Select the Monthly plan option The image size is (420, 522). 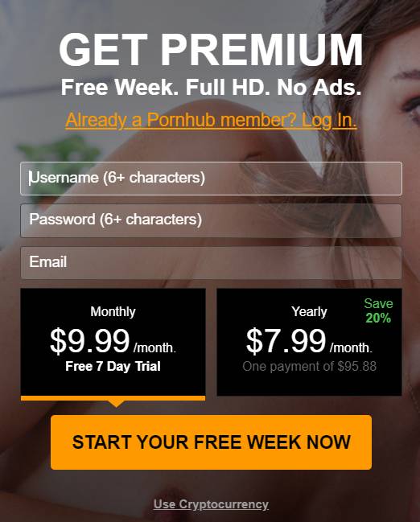[113, 342]
